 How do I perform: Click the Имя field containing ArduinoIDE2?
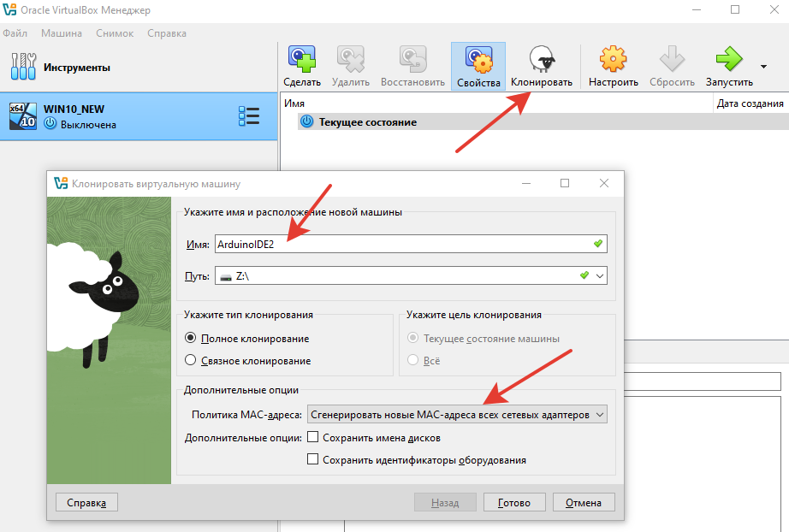[411, 244]
